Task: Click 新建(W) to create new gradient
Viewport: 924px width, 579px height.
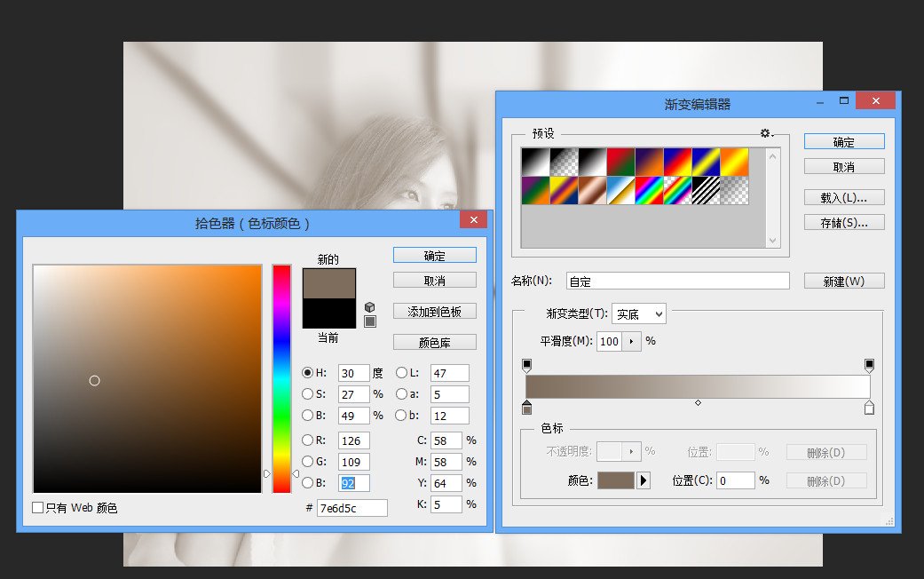Action: coord(843,280)
